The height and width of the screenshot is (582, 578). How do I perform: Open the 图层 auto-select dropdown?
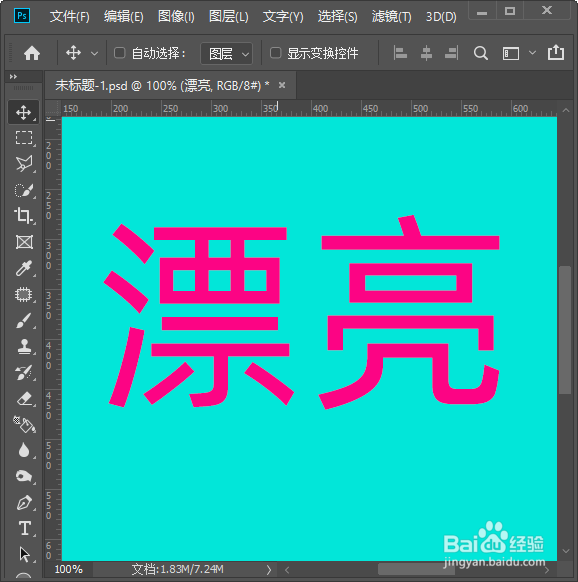pos(226,54)
